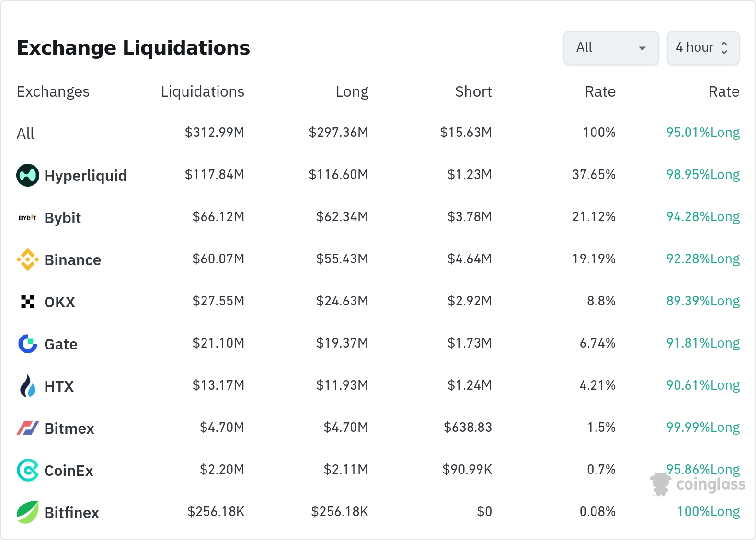Click the HTX flame logo icon

tap(28, 386)
